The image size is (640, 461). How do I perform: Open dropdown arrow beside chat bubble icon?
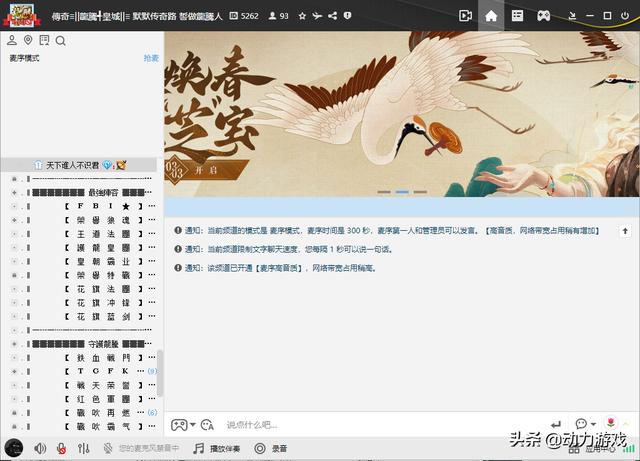593,424
